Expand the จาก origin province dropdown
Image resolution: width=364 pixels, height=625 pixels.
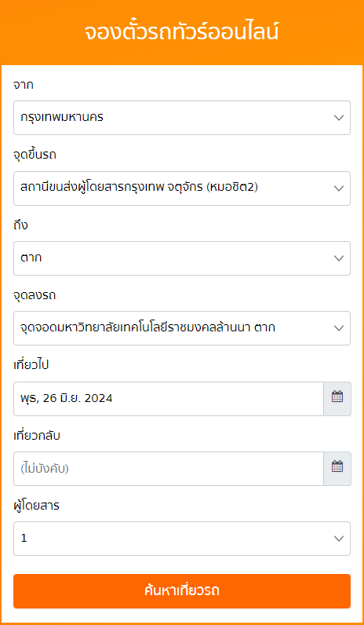(x=182, y=118)
